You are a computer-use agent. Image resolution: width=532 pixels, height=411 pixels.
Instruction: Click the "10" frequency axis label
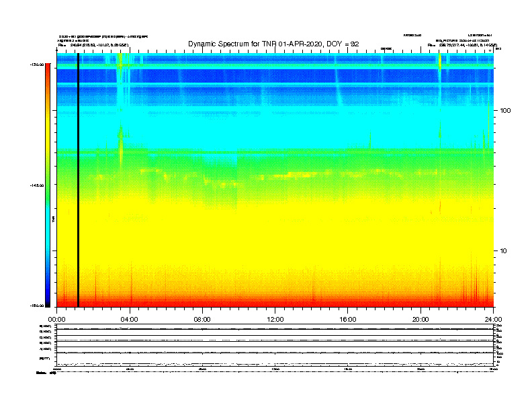click(504, 251)
